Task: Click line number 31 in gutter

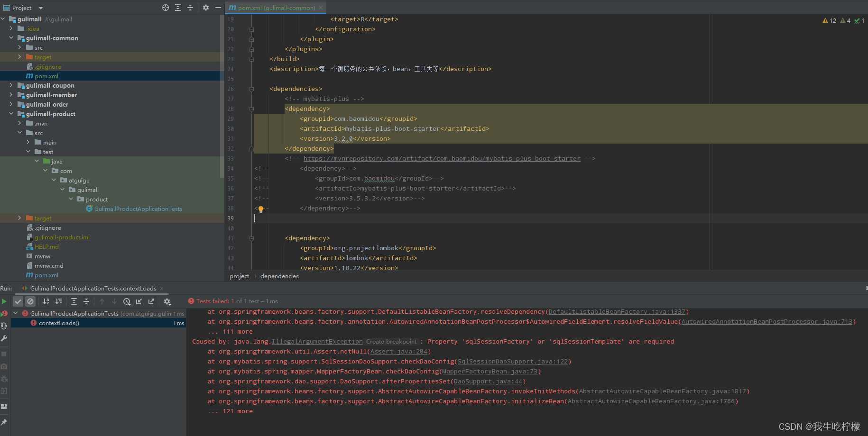Action: click(x=231, y=139)
